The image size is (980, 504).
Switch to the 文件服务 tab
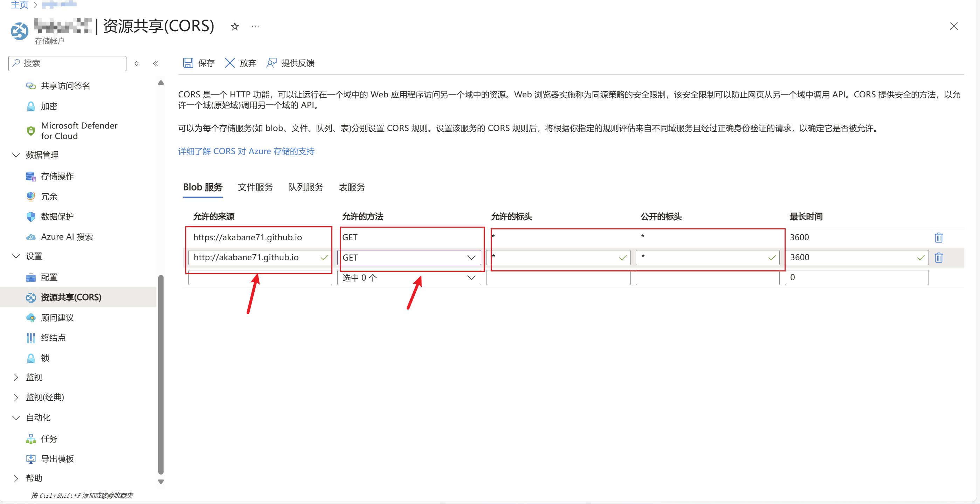(x=255, y=187)
